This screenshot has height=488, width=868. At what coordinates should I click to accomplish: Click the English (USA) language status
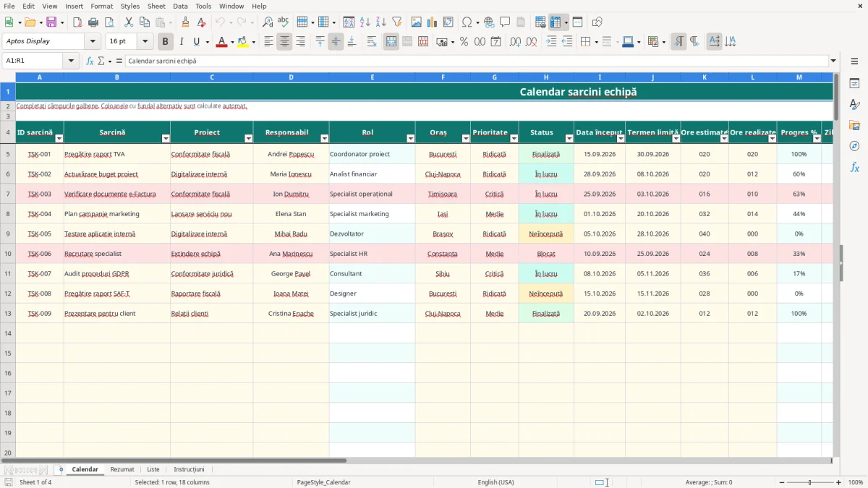click(495, 482)
